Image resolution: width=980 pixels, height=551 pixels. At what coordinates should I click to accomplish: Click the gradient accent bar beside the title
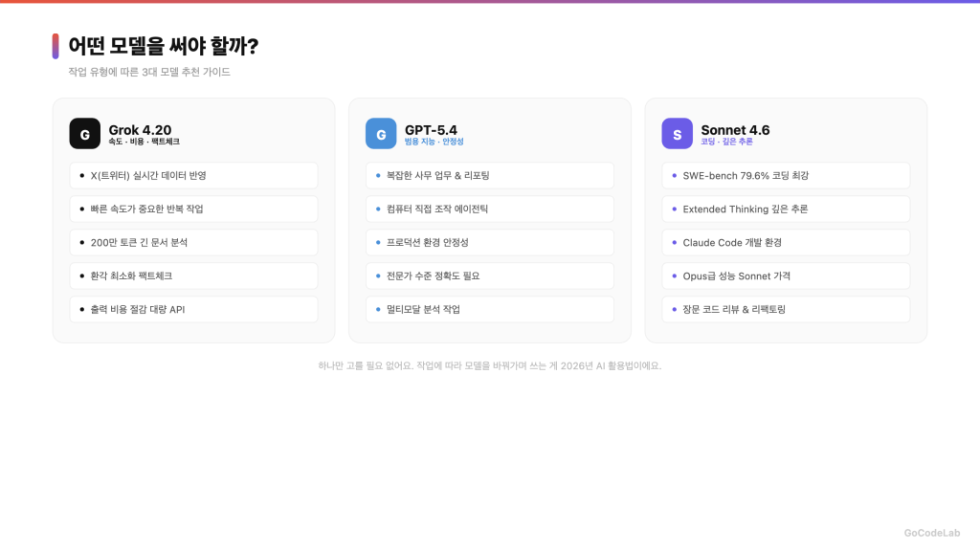[56, 46]
